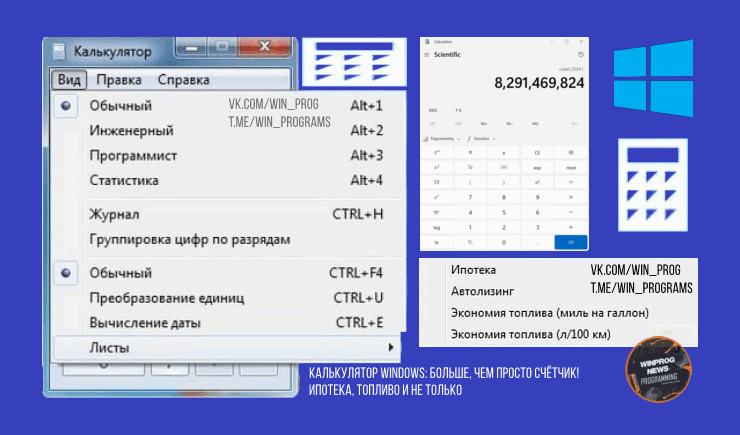Select Обычный with CTRL+F4 shortcut
The height and width of the screenshot is (435, 740).
coord(228,273)
